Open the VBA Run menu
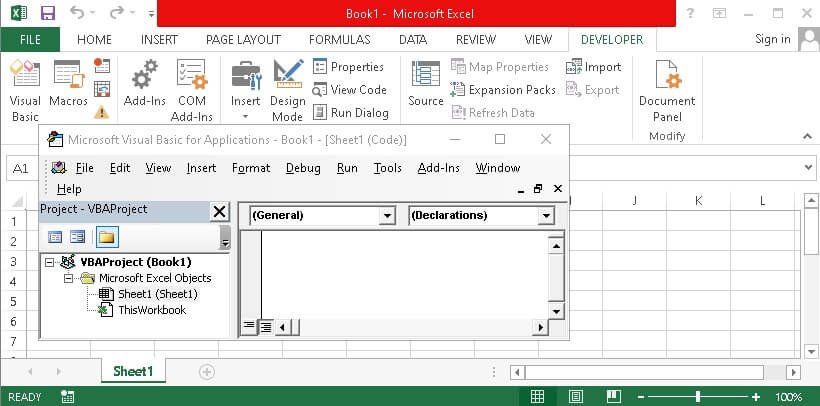This screenshot has width=820, height=406. click(347, 168)
